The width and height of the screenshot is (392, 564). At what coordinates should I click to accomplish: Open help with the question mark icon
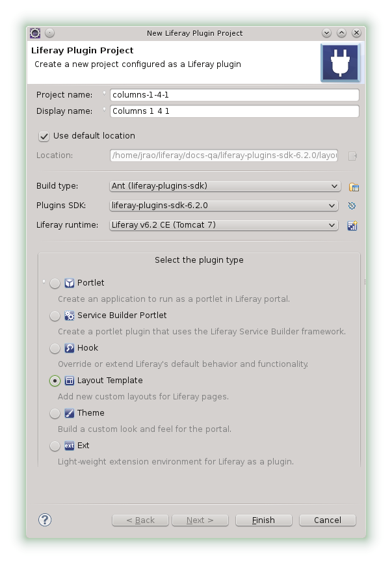click(x=45, y=520)
